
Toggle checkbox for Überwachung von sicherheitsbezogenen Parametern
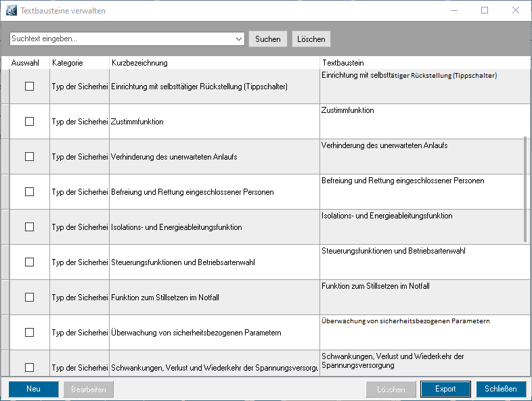(x=29, y=333)
